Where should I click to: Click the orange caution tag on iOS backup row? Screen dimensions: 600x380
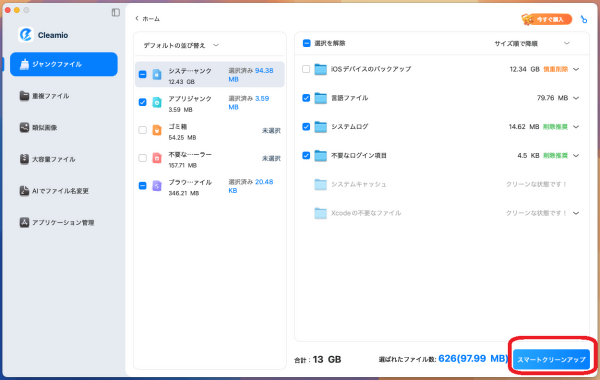pyautogui.click(x=556, y=69)
